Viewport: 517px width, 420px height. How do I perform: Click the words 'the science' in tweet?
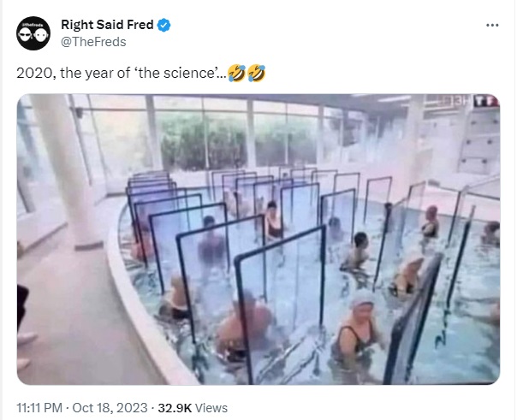point(176,73)
